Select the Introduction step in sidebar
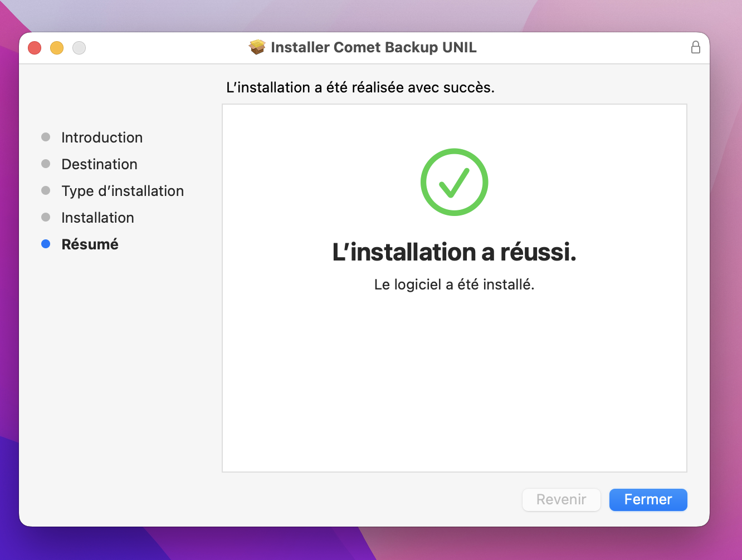Screen dimensions: 742x560 (x=102, y=137)
